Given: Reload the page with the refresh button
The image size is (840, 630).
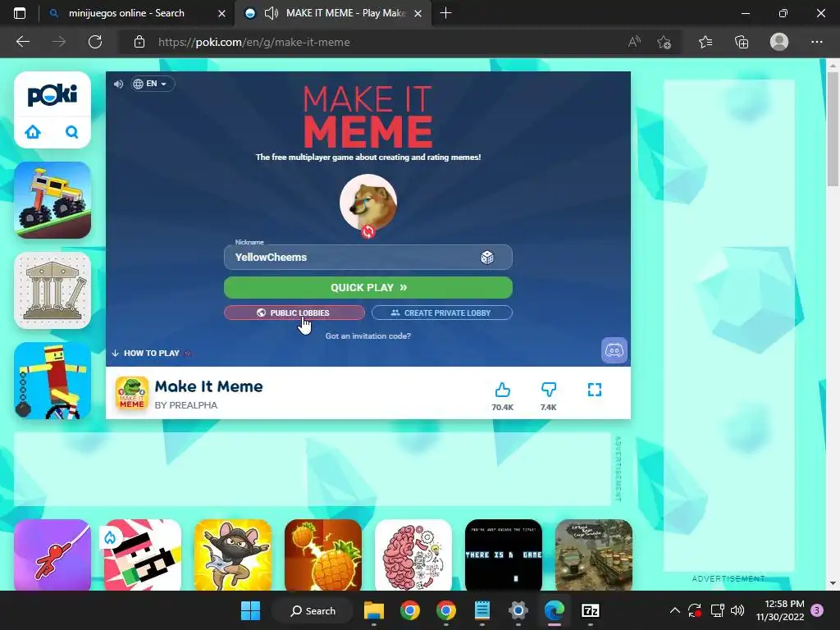Looking at the screenshot, I should tap(95, 42).
